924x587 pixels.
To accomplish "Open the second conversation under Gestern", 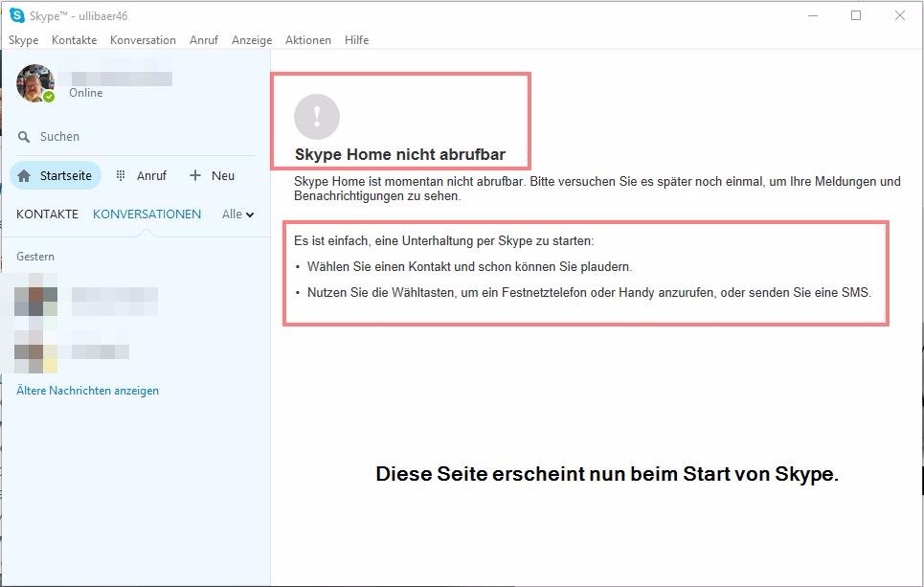I will [136, 351].
